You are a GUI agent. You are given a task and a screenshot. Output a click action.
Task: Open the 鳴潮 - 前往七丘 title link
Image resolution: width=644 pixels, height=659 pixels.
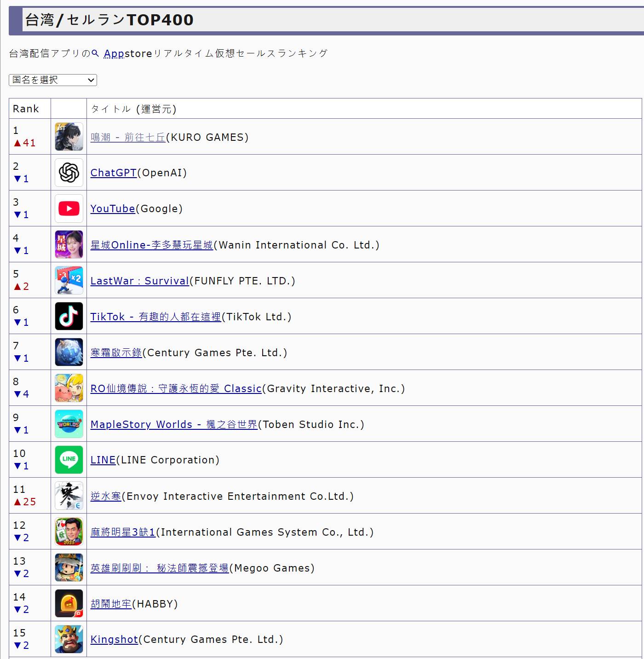pyautogui.click(x=128, y=137)
